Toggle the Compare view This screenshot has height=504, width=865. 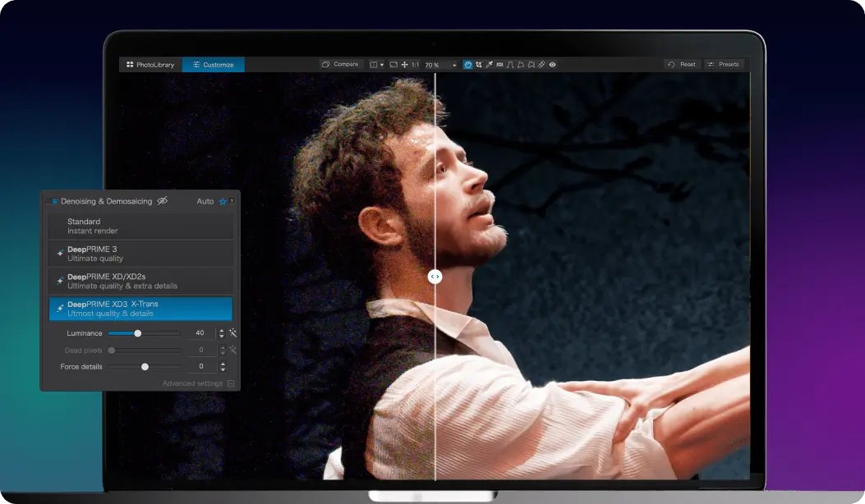tap(340, 63)
